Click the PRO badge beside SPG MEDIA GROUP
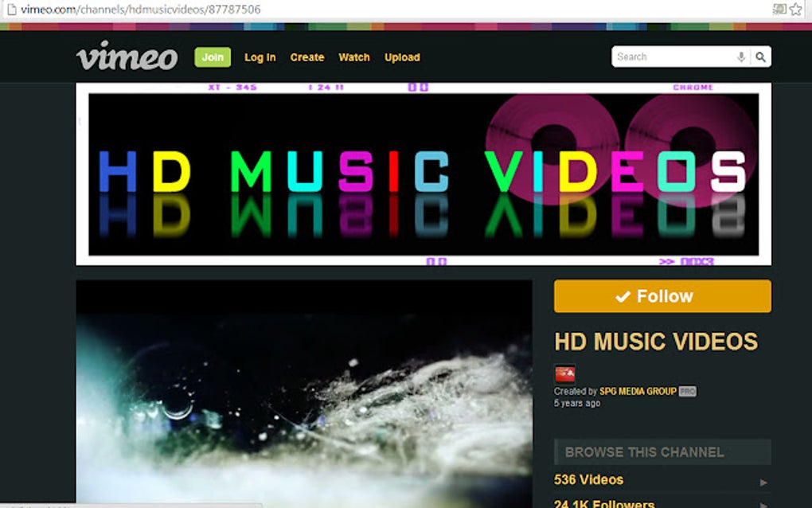812x508 pixels. tap(686, 391)
